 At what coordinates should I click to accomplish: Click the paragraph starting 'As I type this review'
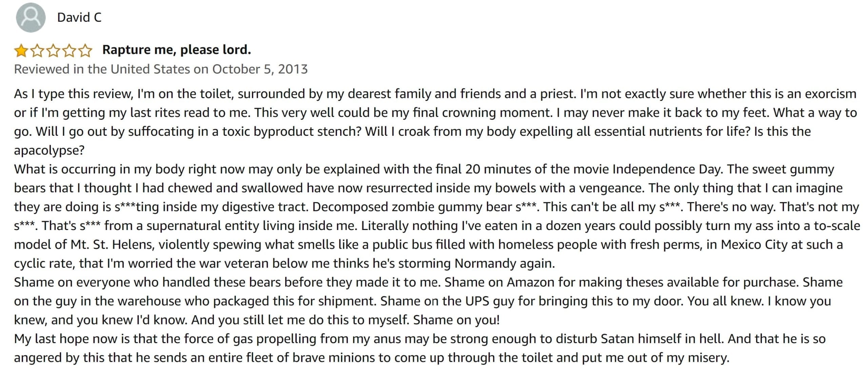tap(436, 122)
